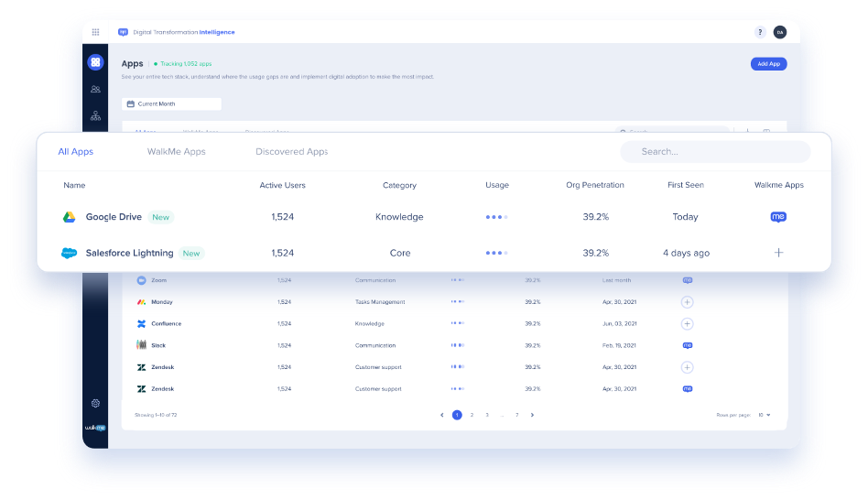Open the DA user avatar
Screen dimensions: 868x500
pyautogui.click(x=780, y=32)
